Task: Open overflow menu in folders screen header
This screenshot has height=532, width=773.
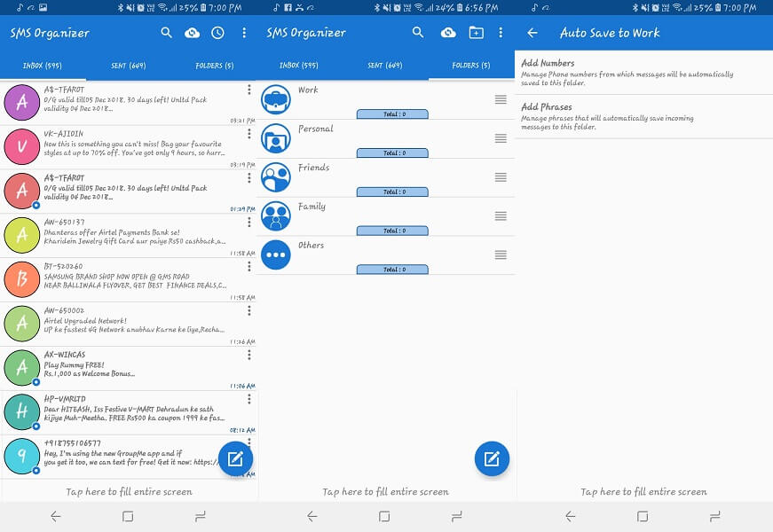Action: coord(501,33)
